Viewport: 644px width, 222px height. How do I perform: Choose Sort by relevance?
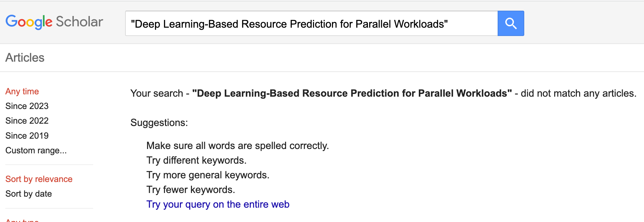[39, 179]
